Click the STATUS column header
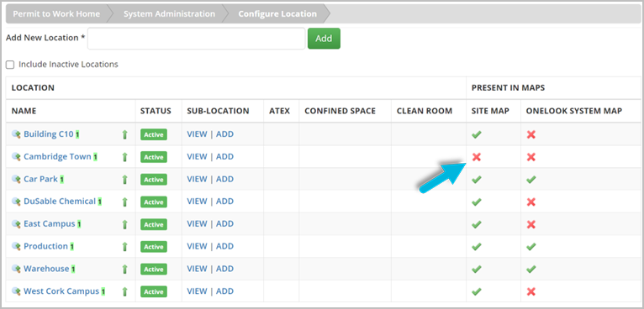This screenshot has height=309, width=644. (156, 111)
